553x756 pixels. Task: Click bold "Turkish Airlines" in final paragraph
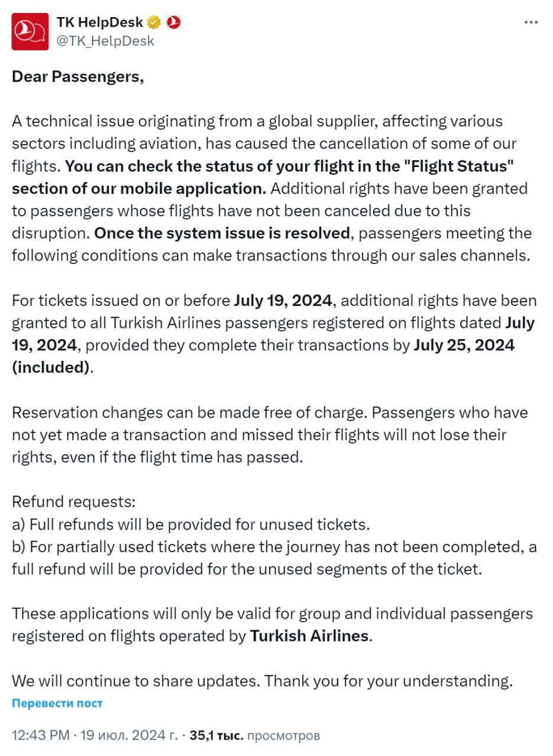click(x=309, y=636)
